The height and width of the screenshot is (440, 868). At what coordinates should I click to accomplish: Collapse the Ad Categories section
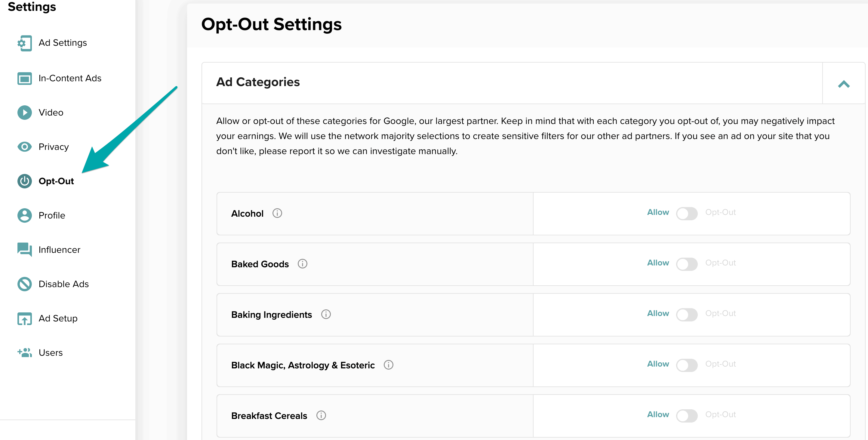844,84
